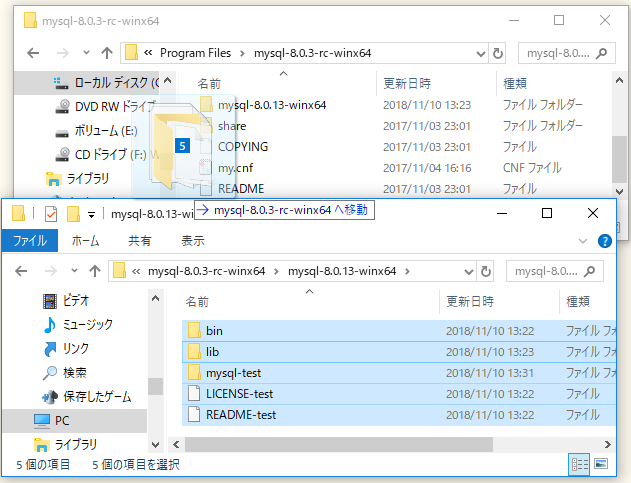The width and height of the screenshot is (631, 483).
Task: Select the LICENSE-test file
Action: (x=399, y=394)
